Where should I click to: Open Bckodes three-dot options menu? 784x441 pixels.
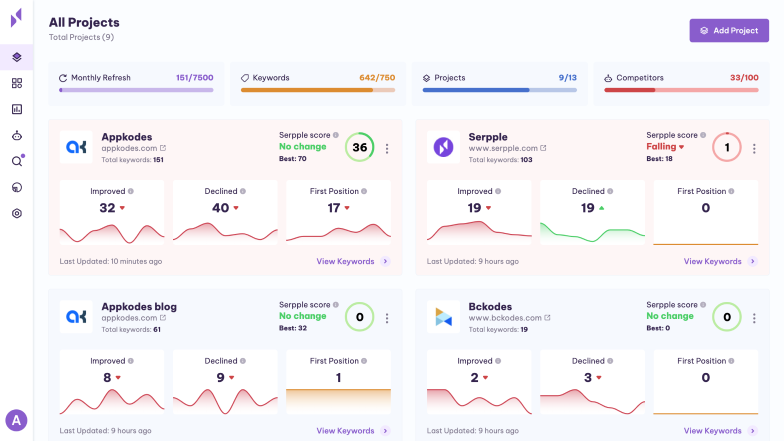[754, 318]
